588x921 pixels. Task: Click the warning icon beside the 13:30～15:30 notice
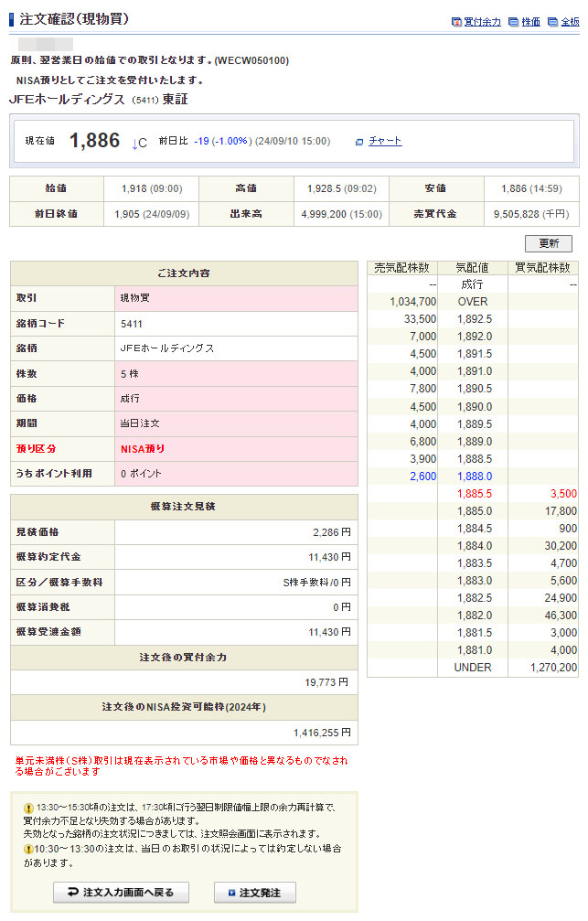tap(29, 808)
